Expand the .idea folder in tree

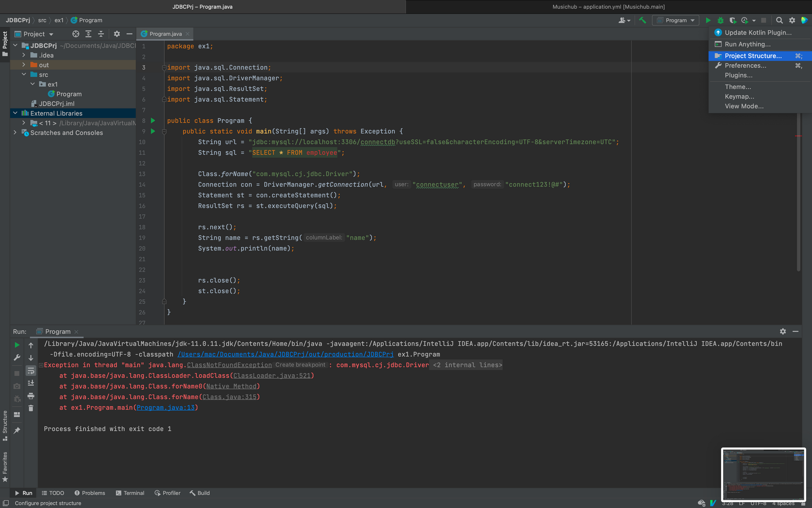tap(24, 55)
